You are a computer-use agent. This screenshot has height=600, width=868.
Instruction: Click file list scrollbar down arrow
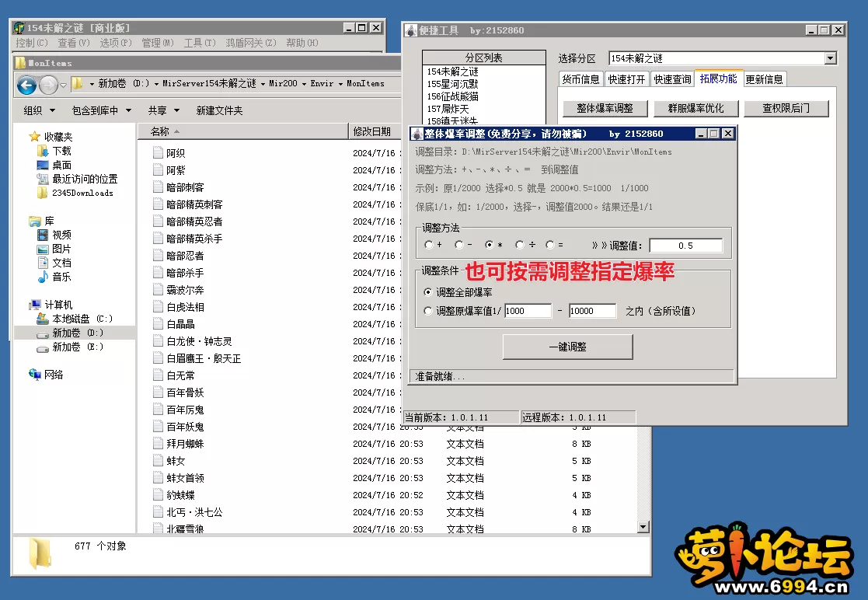(643, 527)
